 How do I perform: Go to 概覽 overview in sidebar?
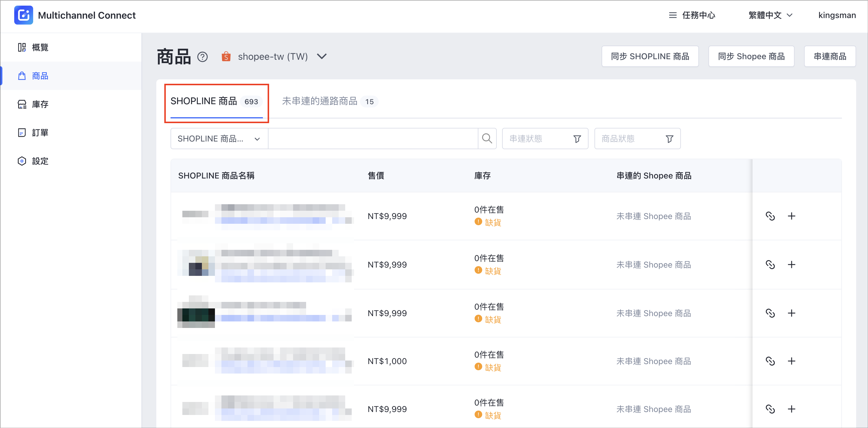pyautogui.click(x=71, y=47)
